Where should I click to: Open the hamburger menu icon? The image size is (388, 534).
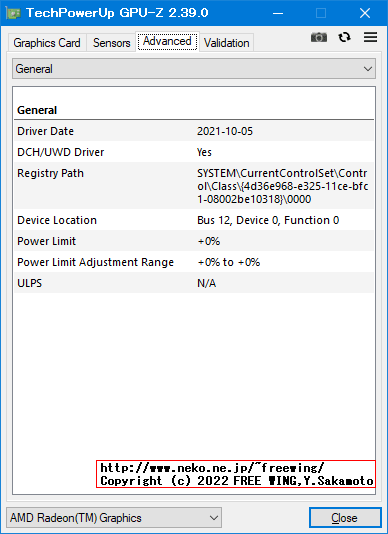(370, 37)
